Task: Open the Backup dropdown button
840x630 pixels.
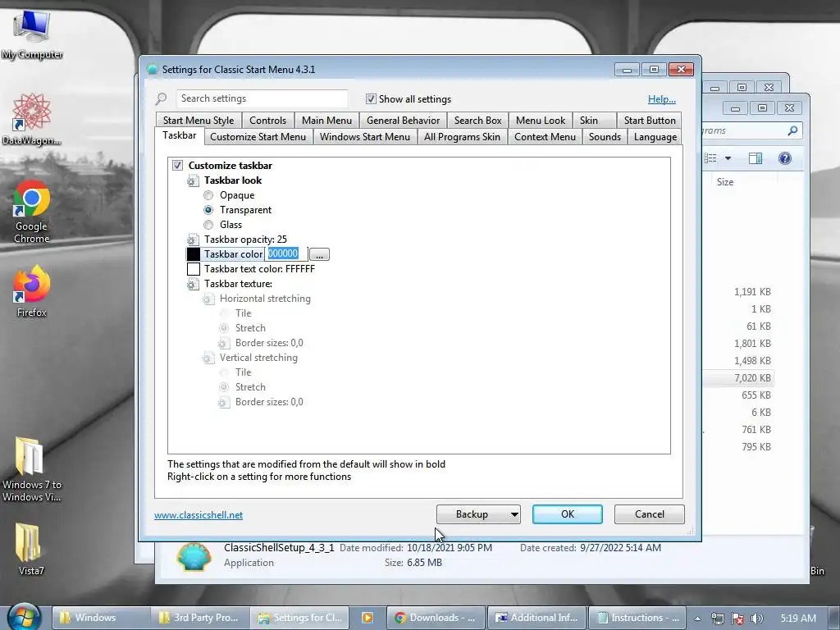Action: [478, 514]
